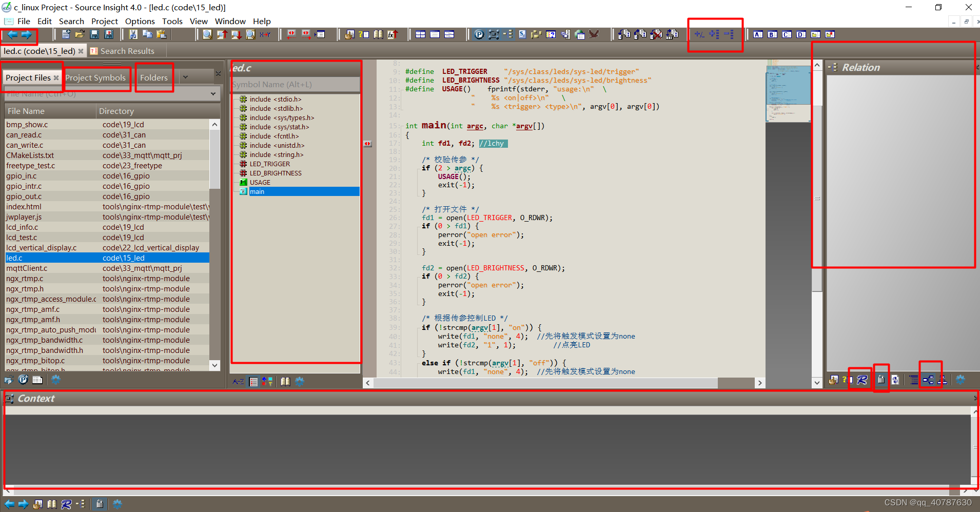
Task: Tile windows with the grid layout icon
Action: pos(421,34)
